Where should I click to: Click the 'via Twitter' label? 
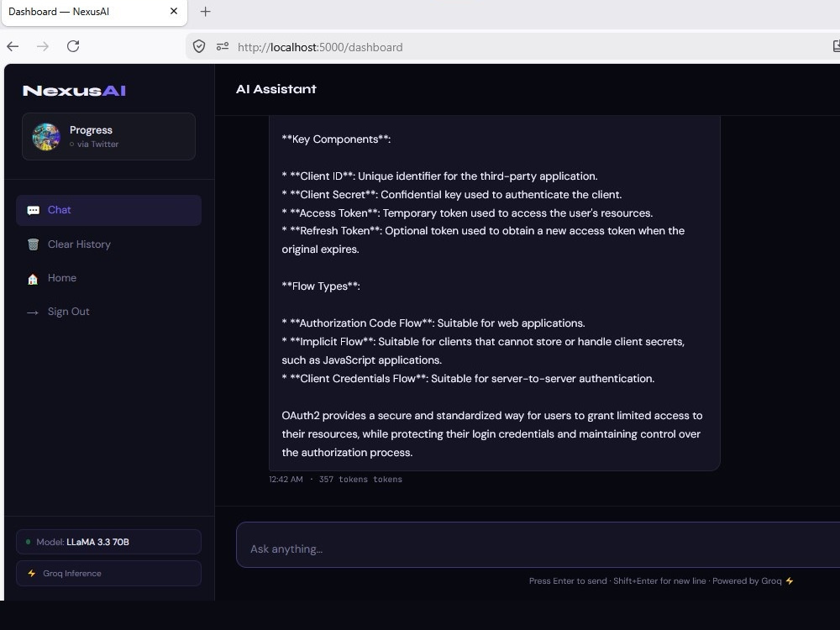click(x=97, y=144)
